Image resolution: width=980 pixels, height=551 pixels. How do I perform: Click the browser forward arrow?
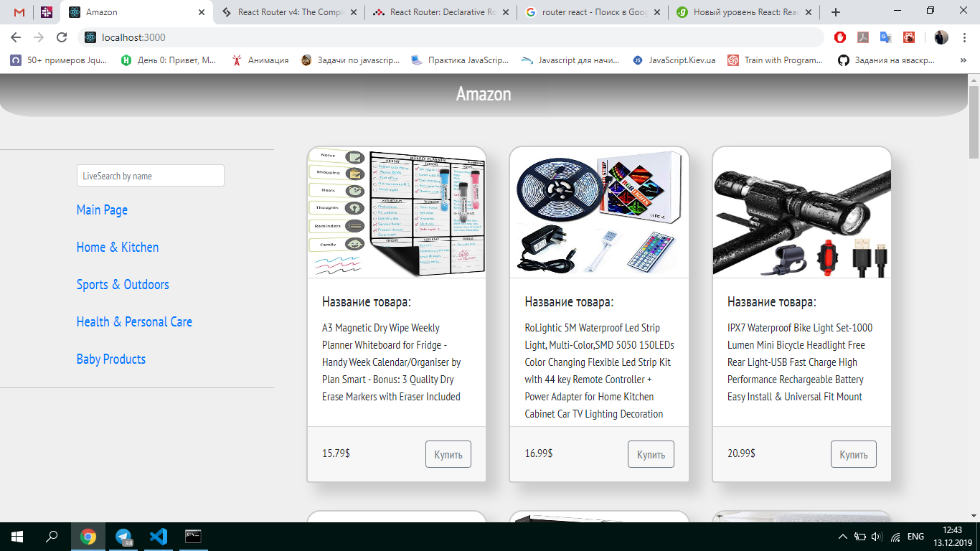[x=39, y=37]
